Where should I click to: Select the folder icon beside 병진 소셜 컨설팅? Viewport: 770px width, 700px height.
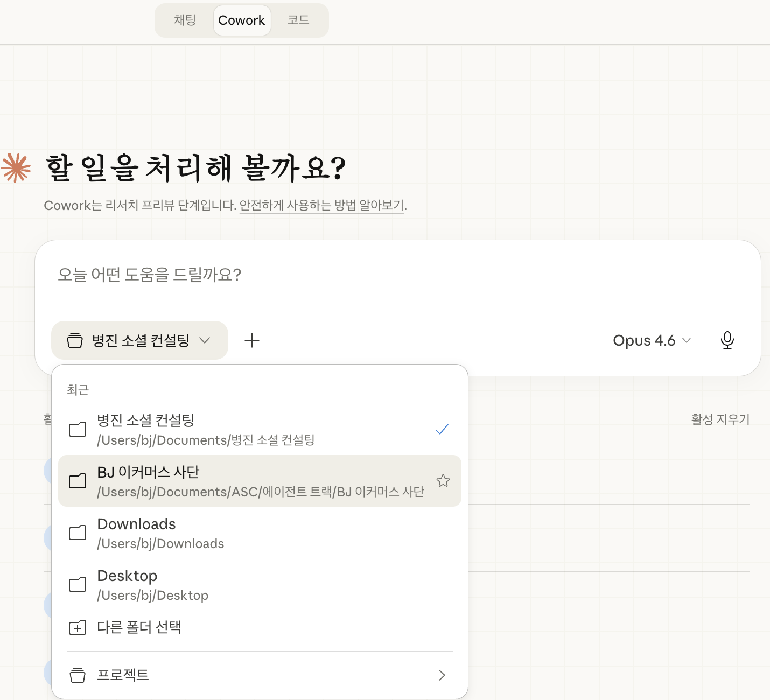point(78,429)
